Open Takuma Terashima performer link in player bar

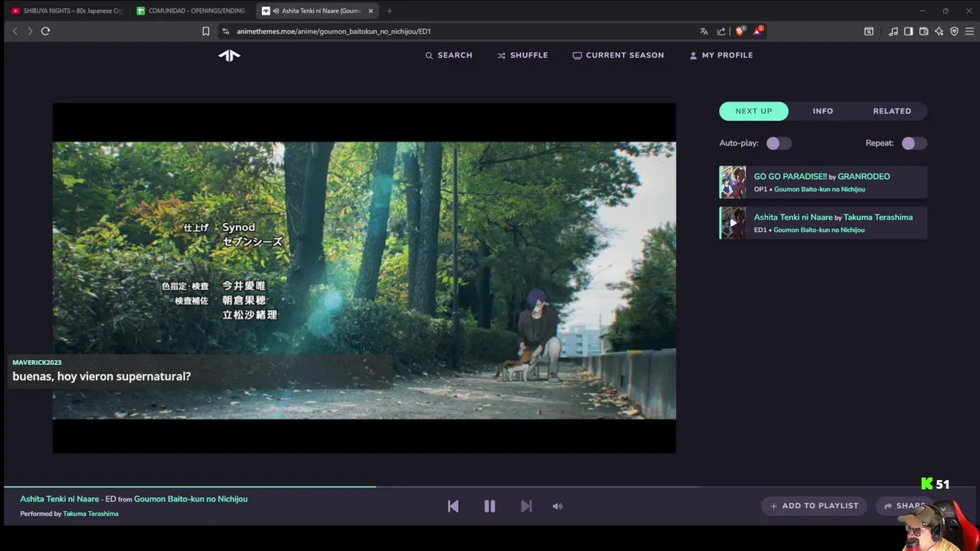click(x=90, y=514)
